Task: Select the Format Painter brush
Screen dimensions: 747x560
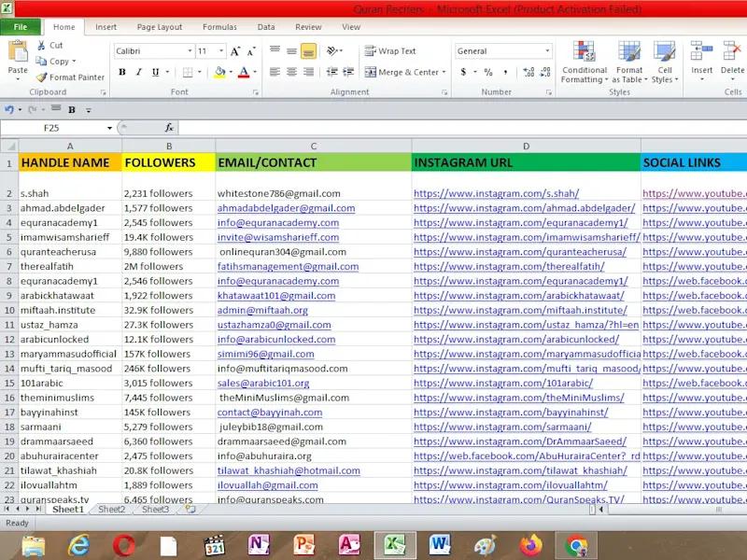Action: point(41,77)
